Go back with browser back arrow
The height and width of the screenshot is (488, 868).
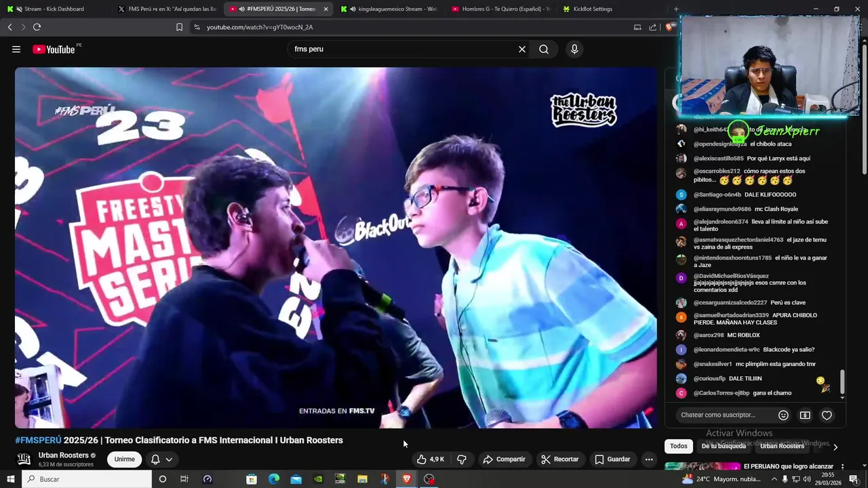(x=9, y=27)
